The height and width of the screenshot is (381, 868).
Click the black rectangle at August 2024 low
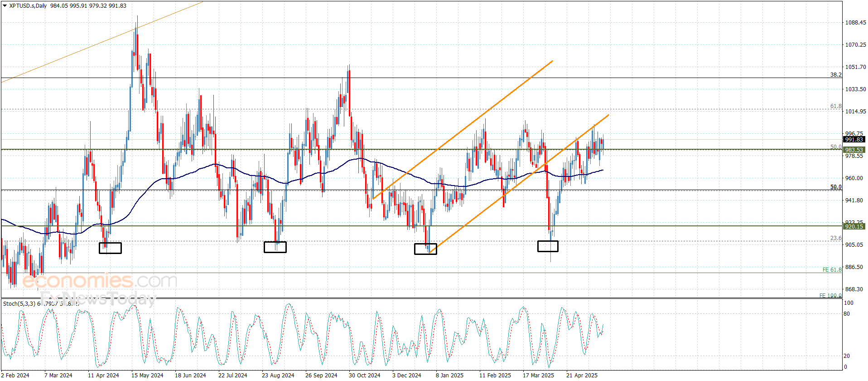(x=275, y=247)
